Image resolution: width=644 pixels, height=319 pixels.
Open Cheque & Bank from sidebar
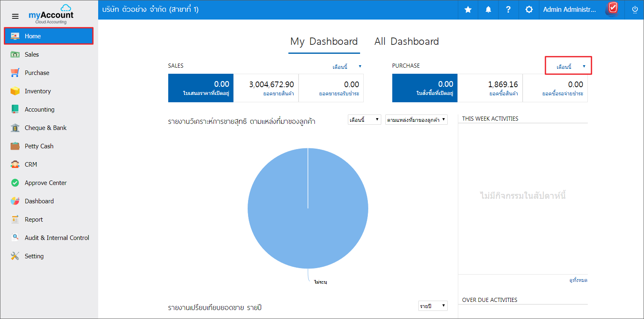(x=45, y=128)
